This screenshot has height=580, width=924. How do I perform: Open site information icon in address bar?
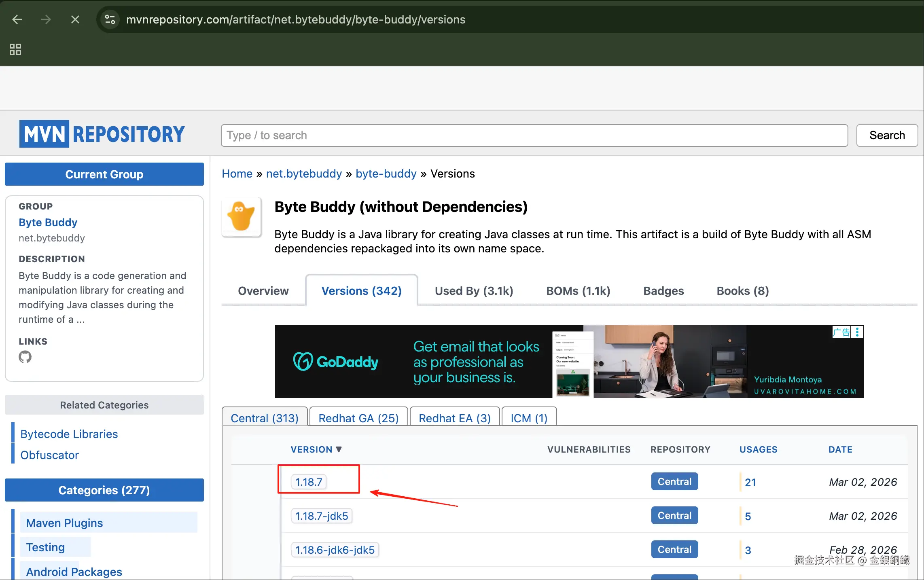110,19
